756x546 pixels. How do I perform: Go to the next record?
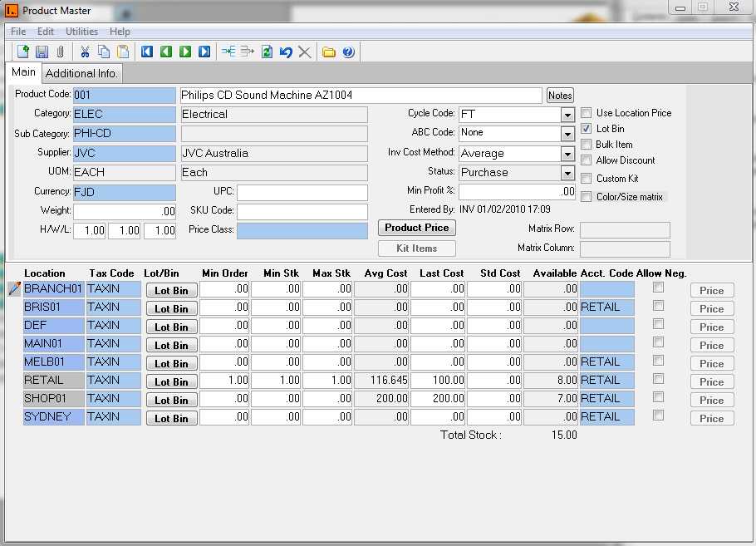[185, 52]
